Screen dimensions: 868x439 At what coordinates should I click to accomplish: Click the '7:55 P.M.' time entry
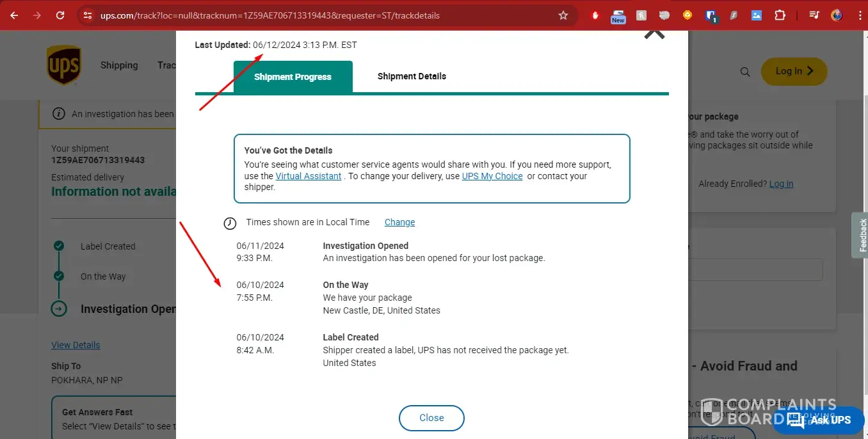[x=254, y=298]
